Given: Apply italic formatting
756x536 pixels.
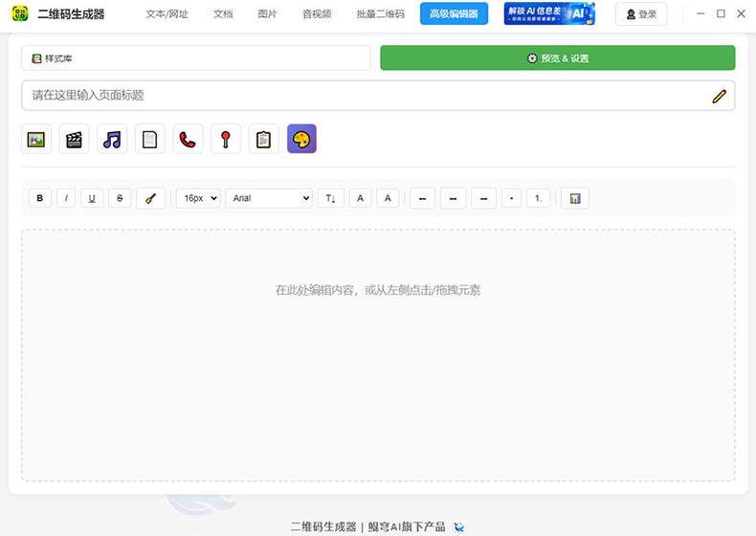Looking at the screenshot, I should 66,198.
